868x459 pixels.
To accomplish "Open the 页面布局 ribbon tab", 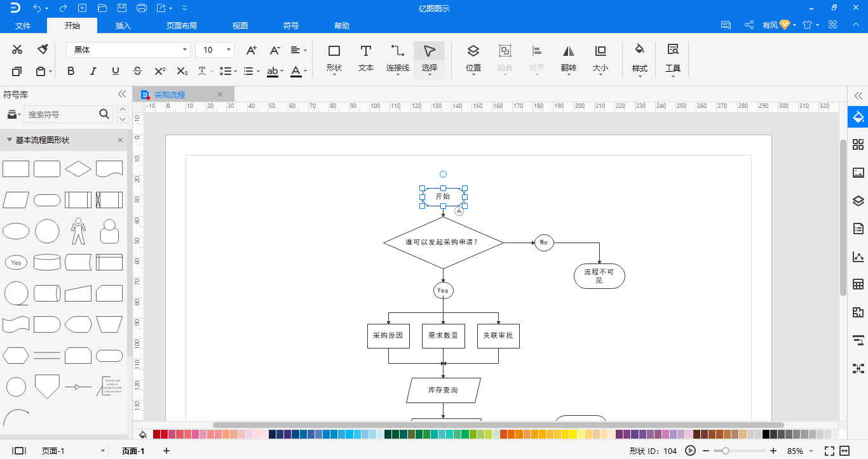I will coord(182,26).
